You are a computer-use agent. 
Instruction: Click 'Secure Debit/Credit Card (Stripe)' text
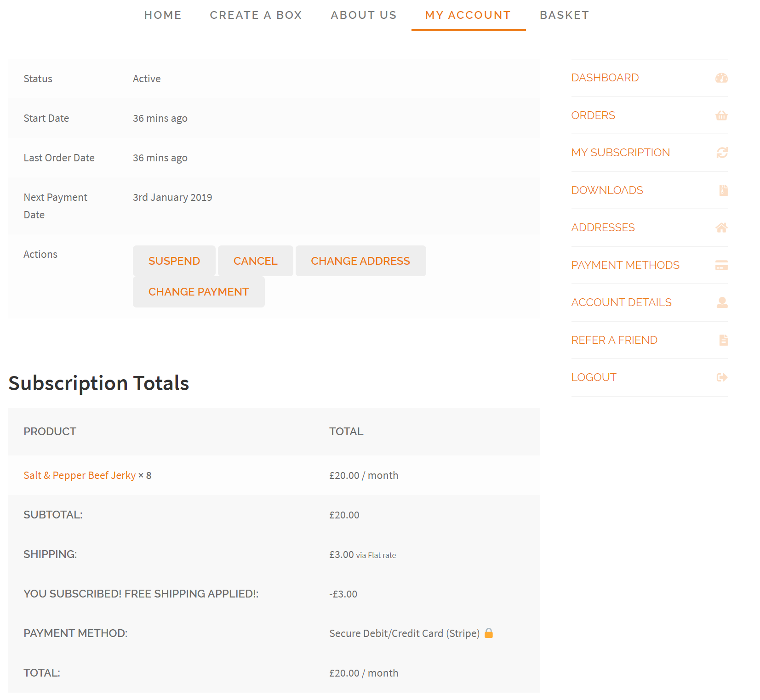click(404, 633)
